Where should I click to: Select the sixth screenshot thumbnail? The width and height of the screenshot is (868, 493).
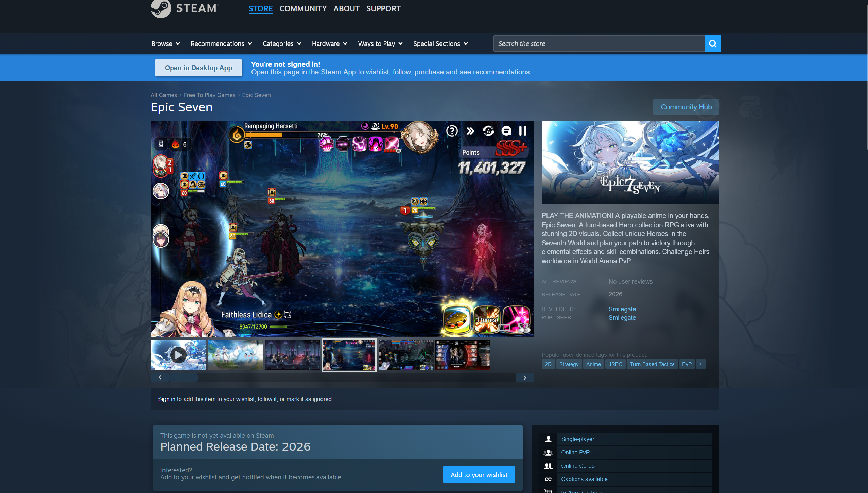pos(463,355)
